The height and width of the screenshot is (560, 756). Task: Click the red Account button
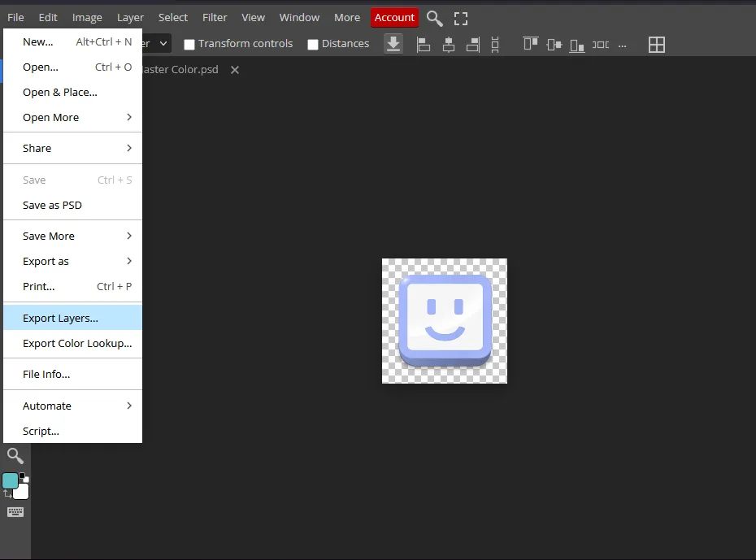394,17
